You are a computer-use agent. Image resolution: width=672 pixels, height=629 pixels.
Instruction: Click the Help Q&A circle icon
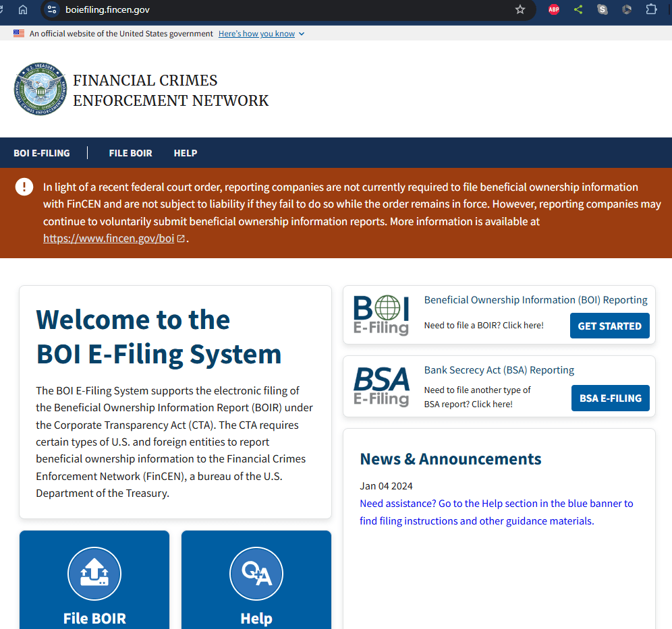(x=256, y=574)
